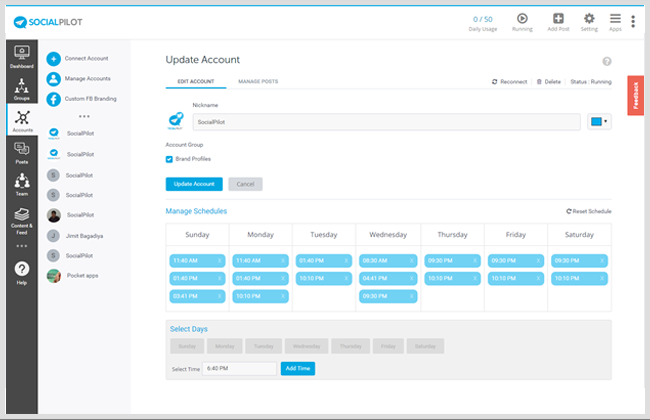Screen dimensions: 650x420
Task: Click Monday 10:10 PM time slot
Action: click(x=260, y=296)
